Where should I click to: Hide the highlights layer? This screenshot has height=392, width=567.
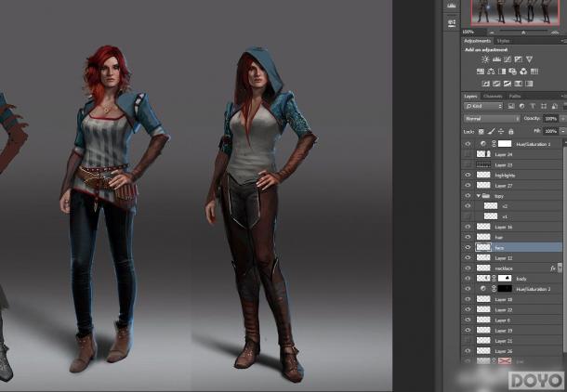(x=468, y=175)
